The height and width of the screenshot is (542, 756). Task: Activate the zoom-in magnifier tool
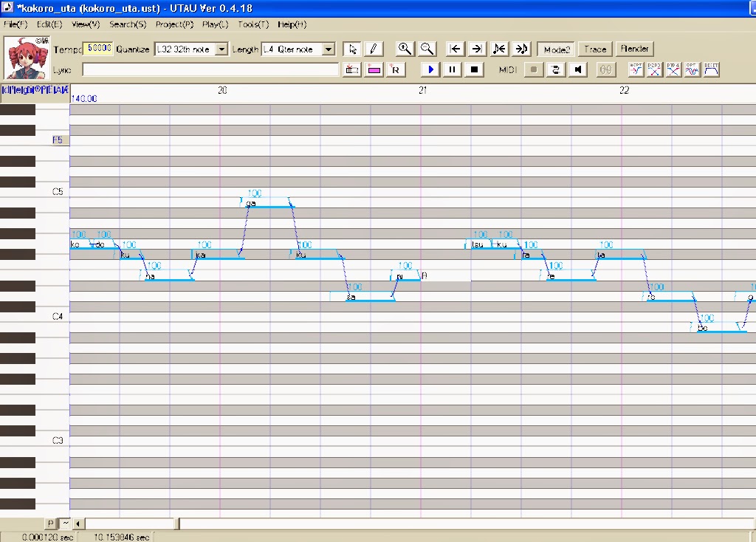pyautogui.click(x=405, y=49)
